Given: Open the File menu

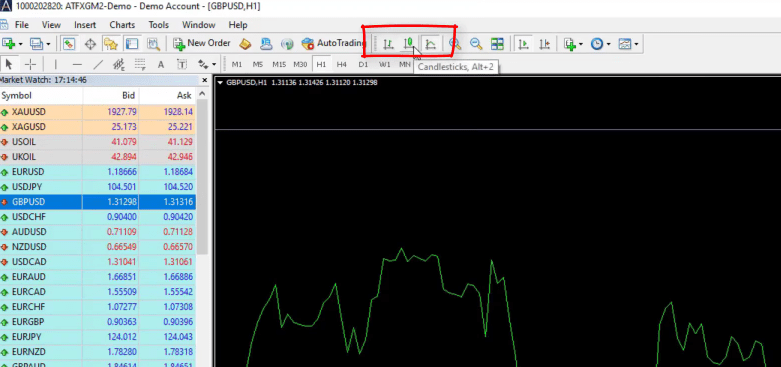Looking at the screenshot, I should pos(21,25).
